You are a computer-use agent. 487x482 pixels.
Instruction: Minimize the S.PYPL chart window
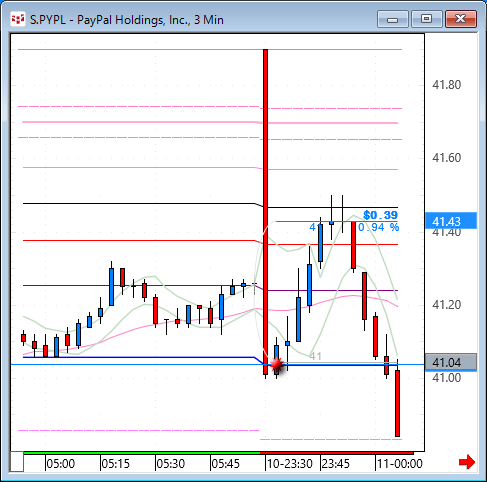point(393,19)
